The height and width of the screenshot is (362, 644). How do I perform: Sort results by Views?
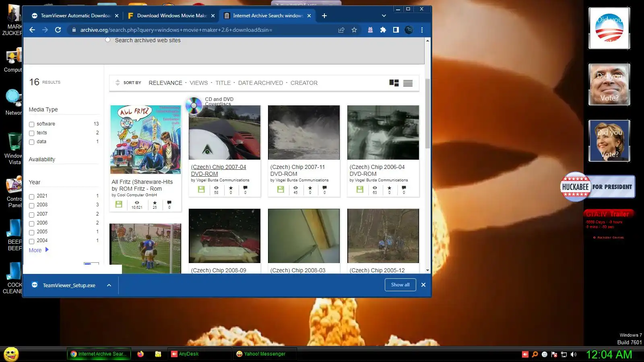pyautogui.click(x=199, y=83)
